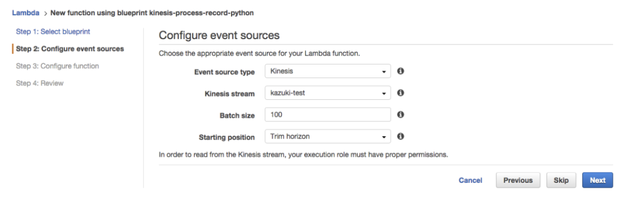Viewport: 644px width, 218px height.
Task: Click the execution role permissions note
Action: click(303, 155)
